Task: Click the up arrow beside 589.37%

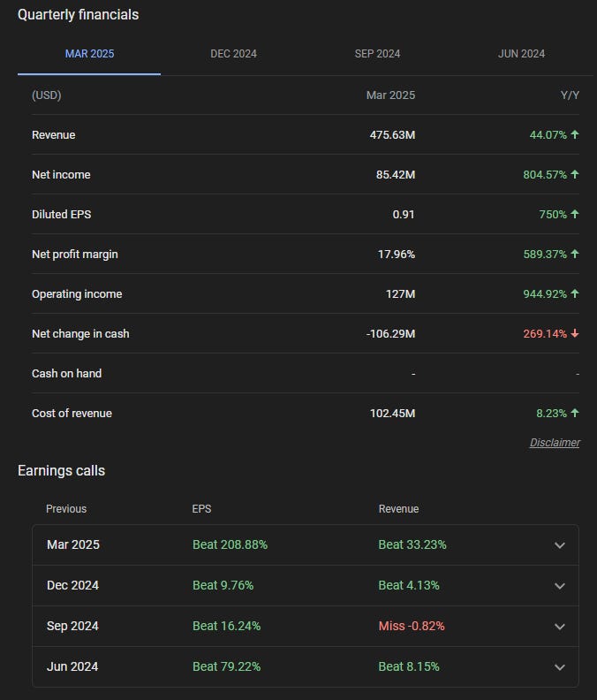Action: pyautogui.click(x=575, y=254)
